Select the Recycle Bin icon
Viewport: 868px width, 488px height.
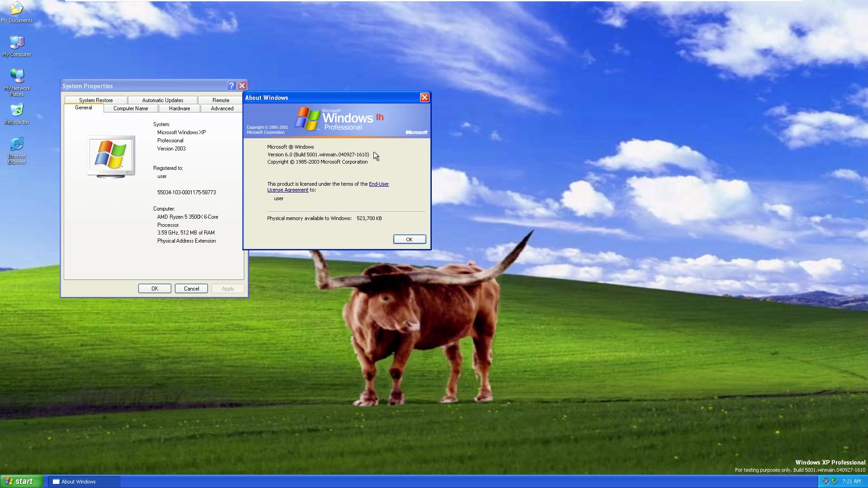point(17,114)
